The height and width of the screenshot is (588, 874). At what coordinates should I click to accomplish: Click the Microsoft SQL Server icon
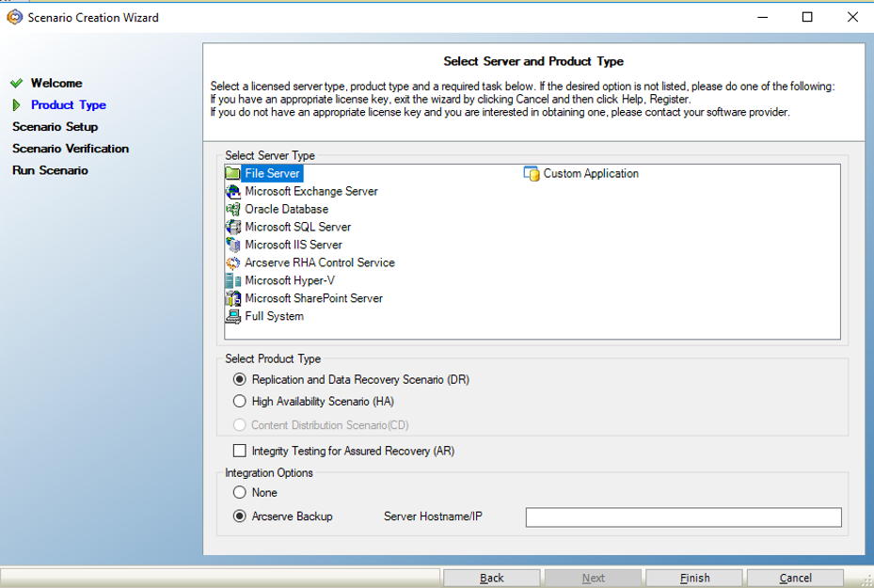[x=232, y=227]
